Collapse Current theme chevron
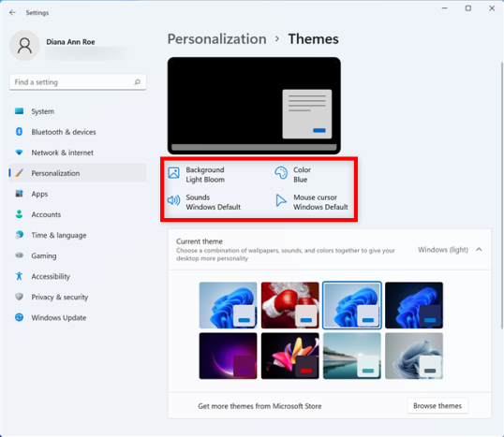Screen dimensions: 504x437 click(479, 250)
